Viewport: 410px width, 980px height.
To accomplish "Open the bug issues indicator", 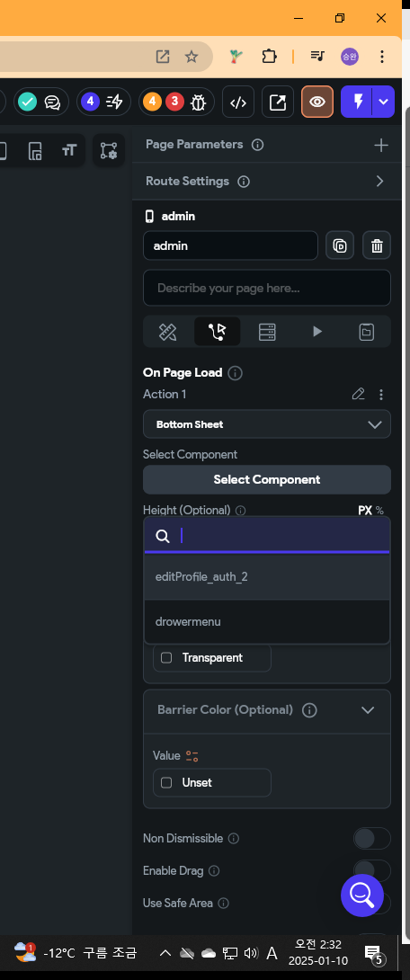I will coord(177,102).
